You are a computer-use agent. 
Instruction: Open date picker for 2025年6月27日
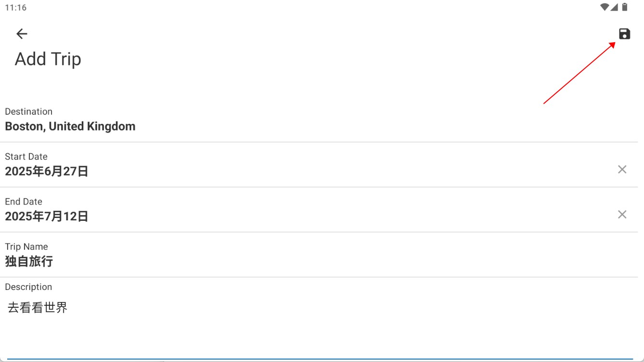[x=47, y=171]
